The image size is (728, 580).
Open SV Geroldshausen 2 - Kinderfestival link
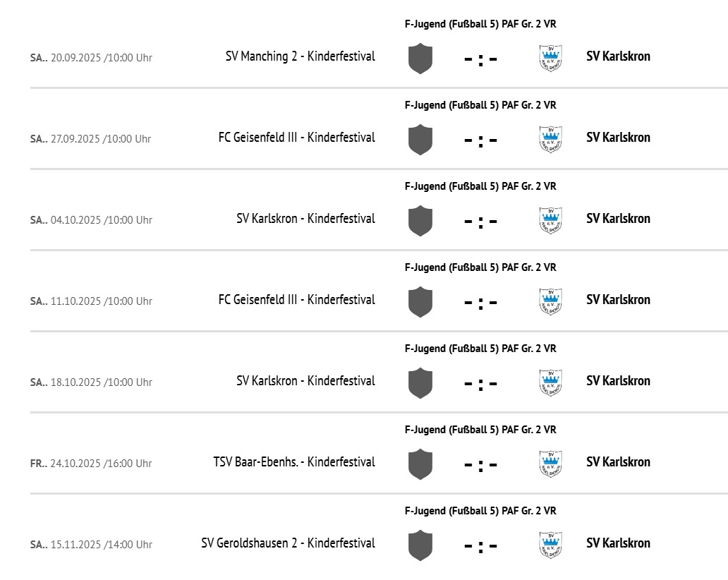[288, 543]
